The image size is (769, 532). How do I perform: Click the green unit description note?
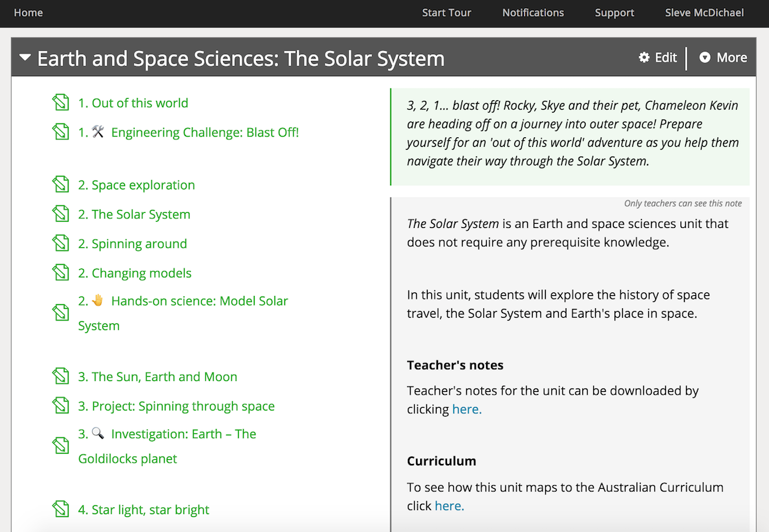click(x=570, y=137)
